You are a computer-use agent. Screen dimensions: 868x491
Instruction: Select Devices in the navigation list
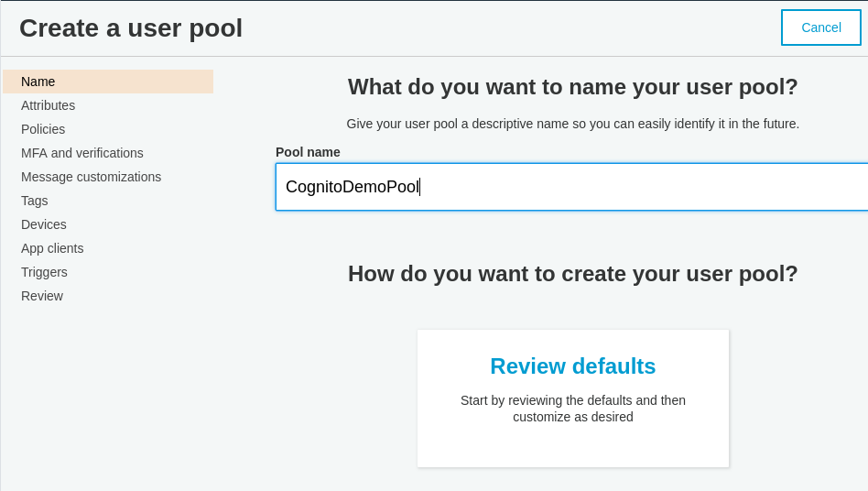[44, 224]
